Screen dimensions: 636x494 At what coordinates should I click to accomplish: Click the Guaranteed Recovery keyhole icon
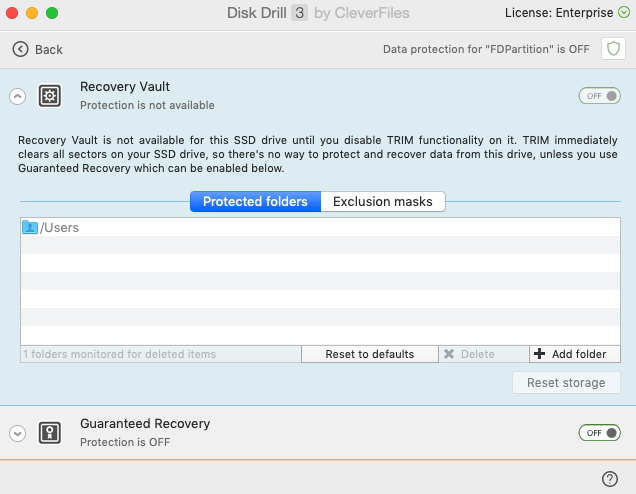[50, 433]
